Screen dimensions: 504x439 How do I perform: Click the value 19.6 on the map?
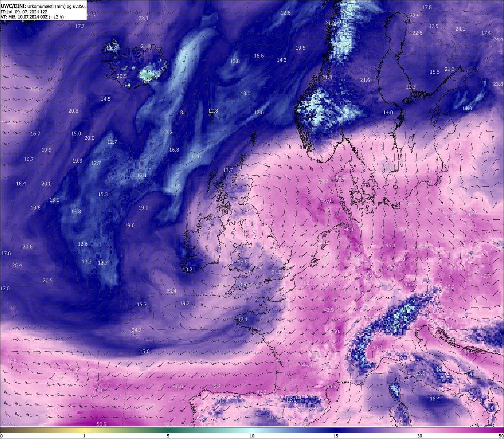click(35, 207)
